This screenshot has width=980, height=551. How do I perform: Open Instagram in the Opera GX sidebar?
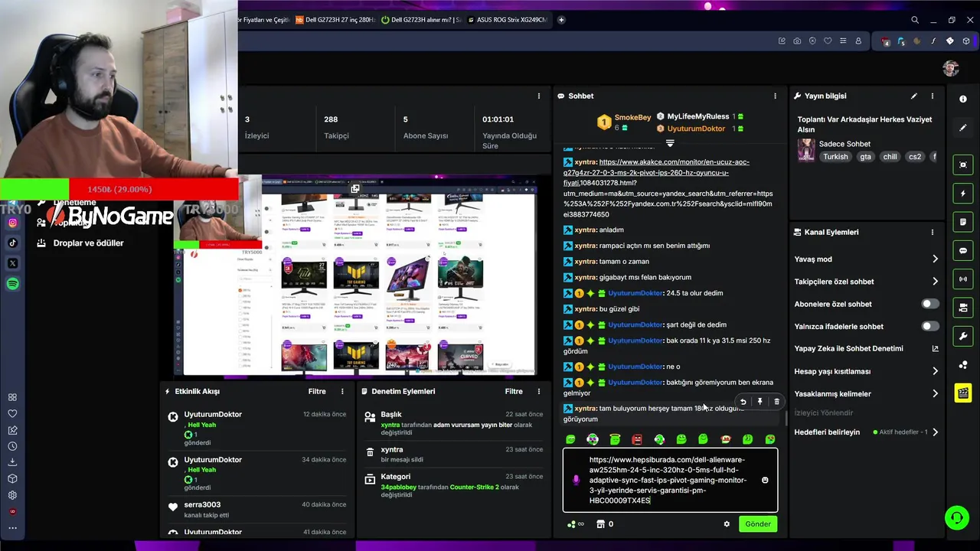pos(12,223)
